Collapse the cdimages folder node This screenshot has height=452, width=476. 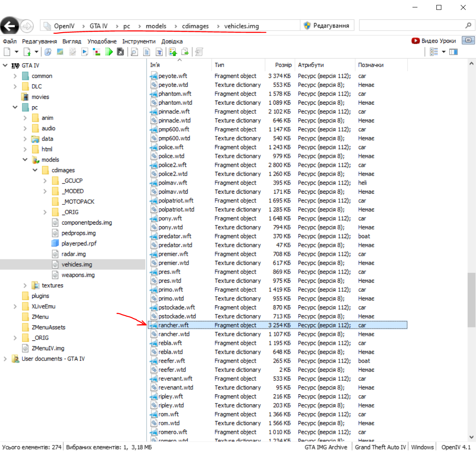tap(35, 170)
